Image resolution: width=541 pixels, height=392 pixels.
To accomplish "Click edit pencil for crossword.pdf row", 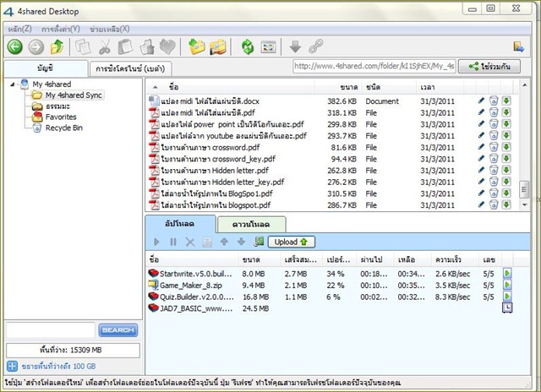I will (x=481, y=147).
